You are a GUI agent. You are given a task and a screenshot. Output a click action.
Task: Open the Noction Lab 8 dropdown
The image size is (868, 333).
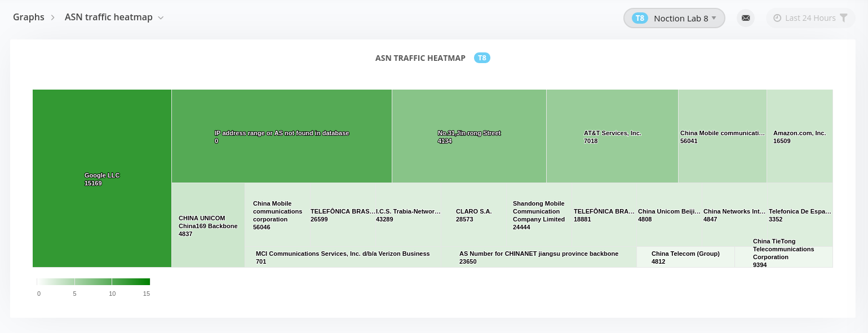coord(674,18)
